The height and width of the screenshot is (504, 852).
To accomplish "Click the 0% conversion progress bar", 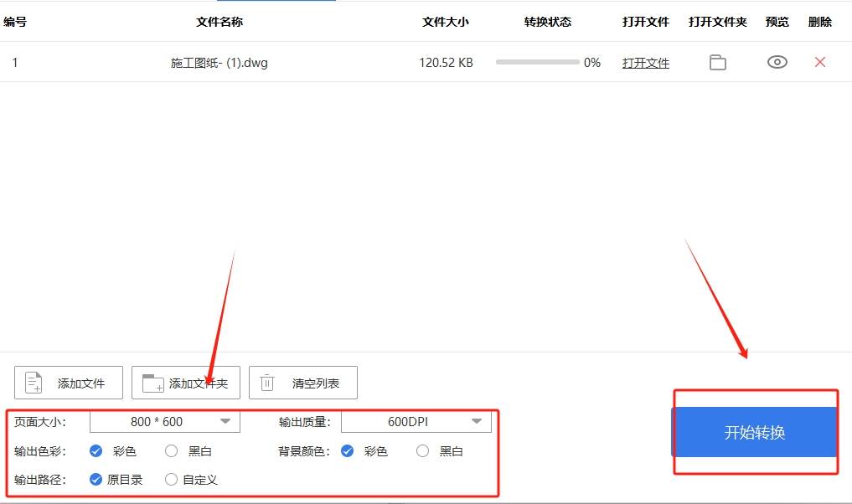I will (536, 62).
